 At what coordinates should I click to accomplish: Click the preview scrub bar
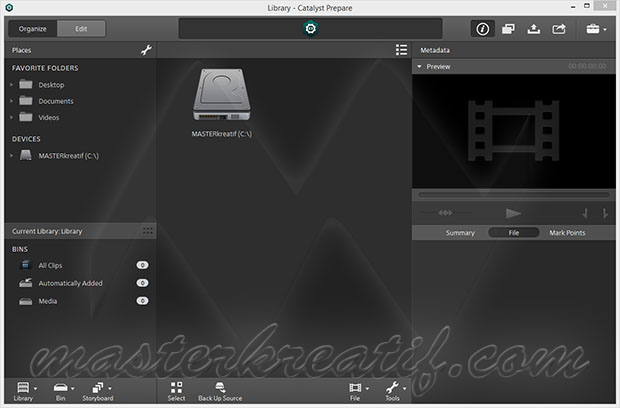(x=514, y=195)
